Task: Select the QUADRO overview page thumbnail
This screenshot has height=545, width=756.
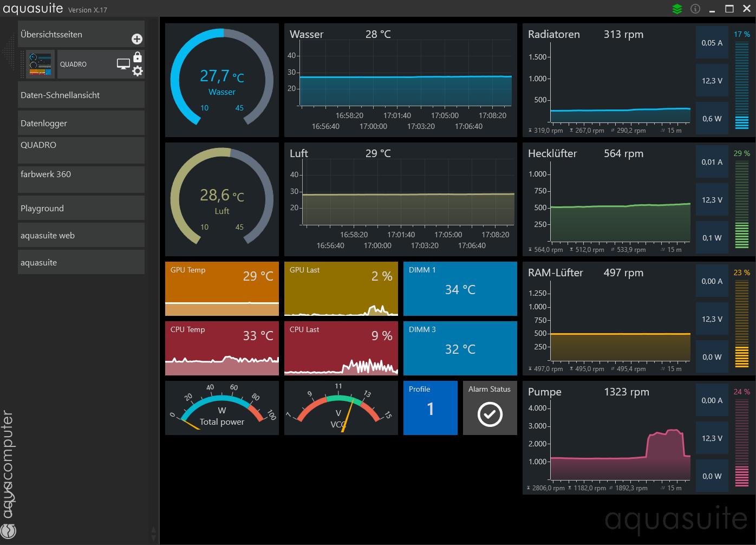Action: tap(41, 64)
